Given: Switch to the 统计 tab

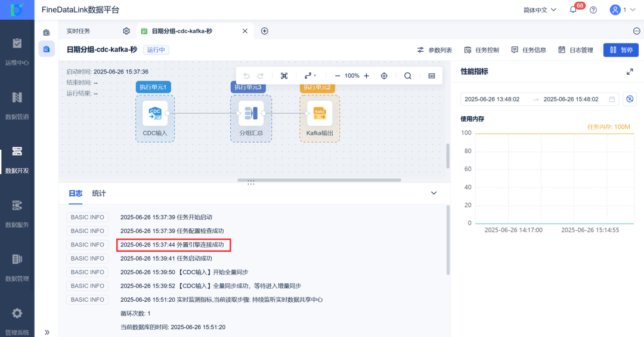Looking at the screenshot, I should pos(99,193).
